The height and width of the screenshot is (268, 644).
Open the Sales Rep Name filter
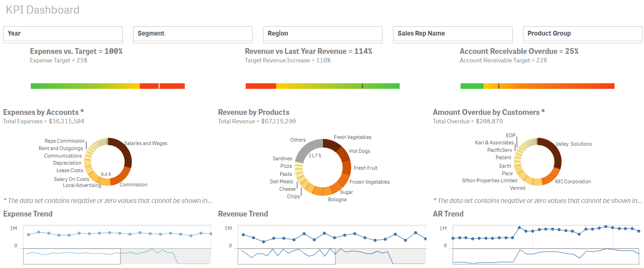click(452, 34)
